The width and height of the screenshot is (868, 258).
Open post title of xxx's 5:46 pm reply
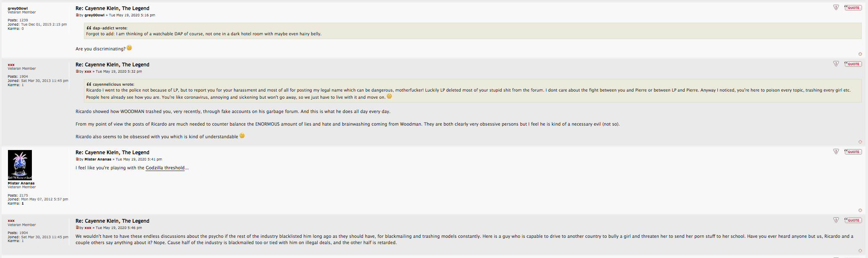(112, 221)
